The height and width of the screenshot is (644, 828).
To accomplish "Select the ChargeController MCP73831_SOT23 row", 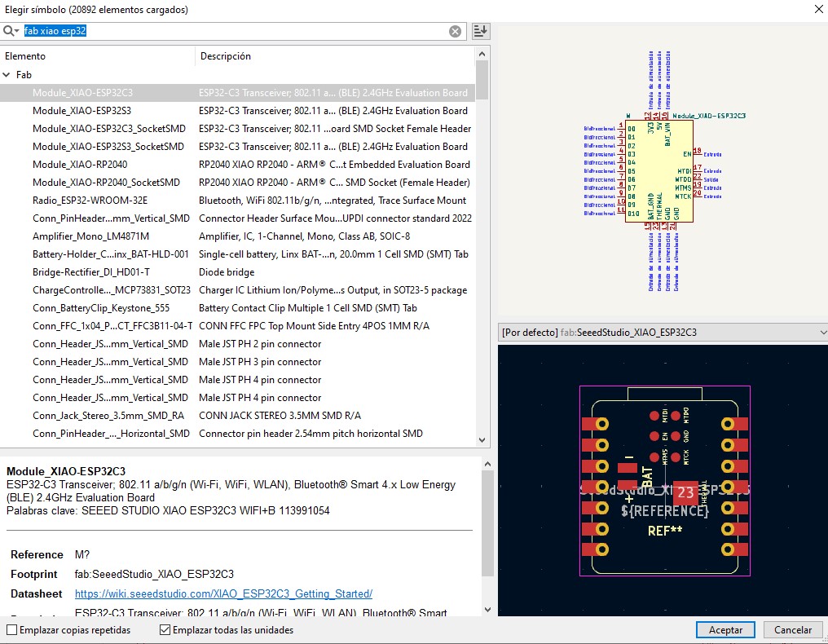I will 238,290.
